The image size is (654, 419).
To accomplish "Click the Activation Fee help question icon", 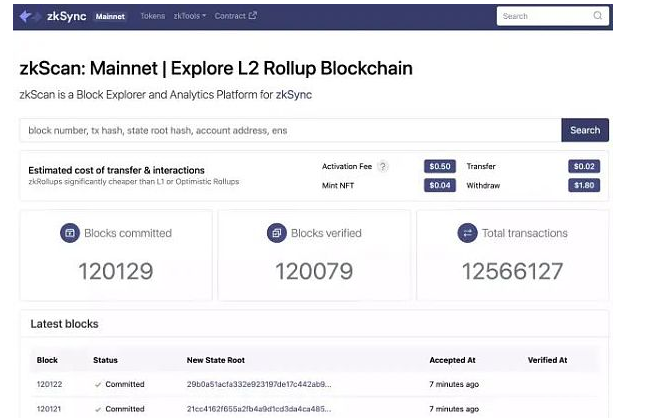I will click(382, 166).
